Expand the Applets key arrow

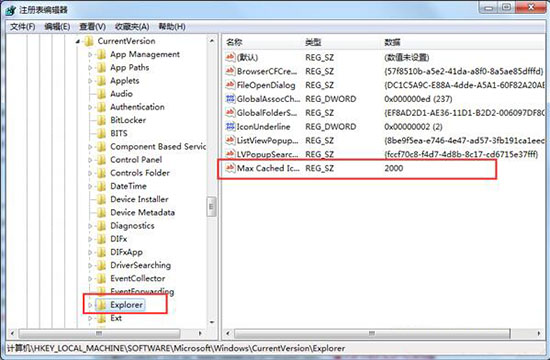coord(90,81)
